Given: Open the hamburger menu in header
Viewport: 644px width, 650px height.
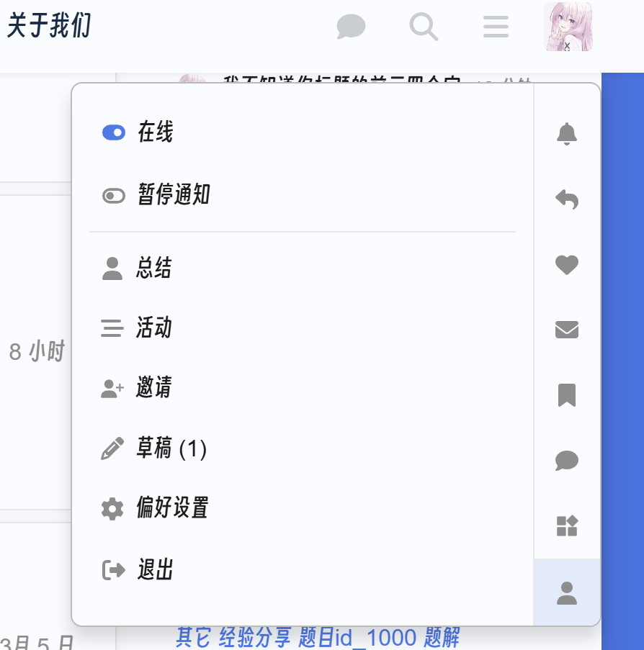Looking at the screenshot, I should coord(496,27).
